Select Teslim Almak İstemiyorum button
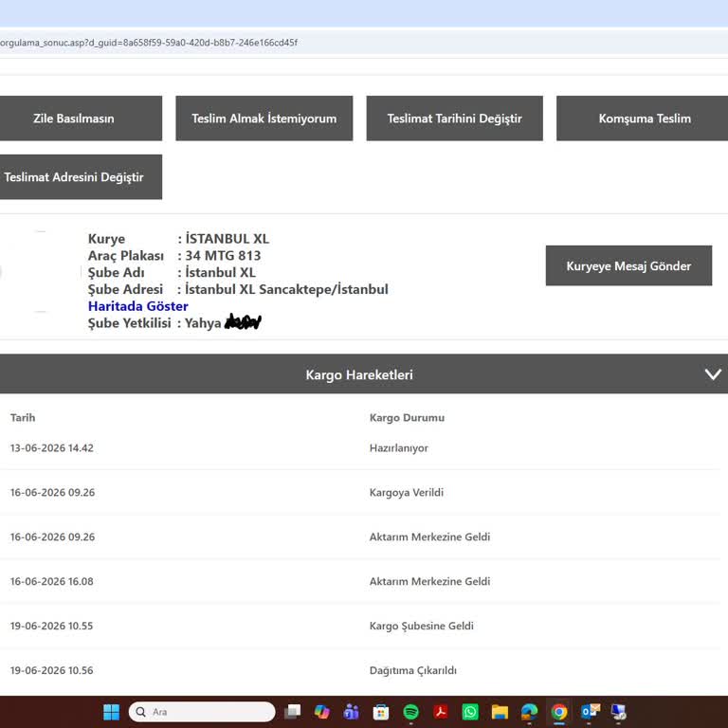 (264, 118)
